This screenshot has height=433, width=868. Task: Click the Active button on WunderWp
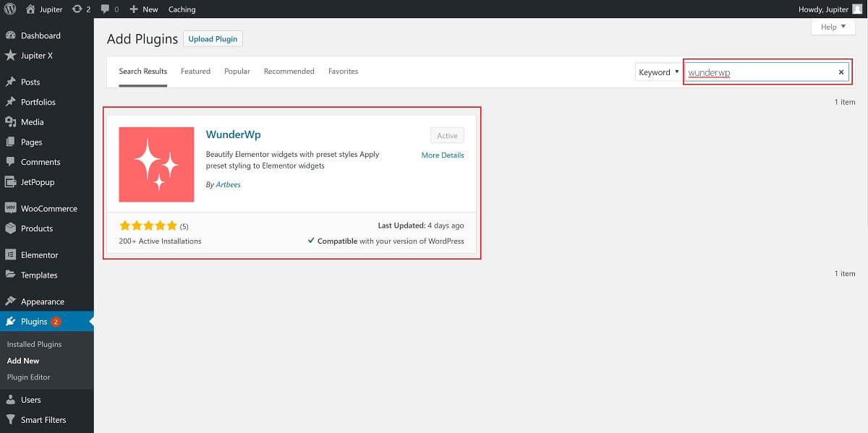pyautogui.click(x=447, y=136)
